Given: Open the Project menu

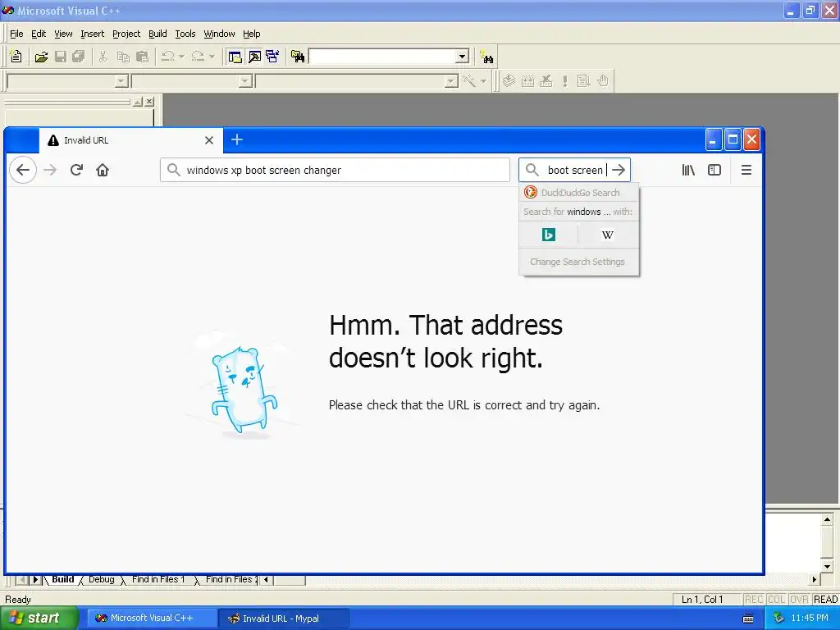Looking at the screenshot, I should pos(126,34).
